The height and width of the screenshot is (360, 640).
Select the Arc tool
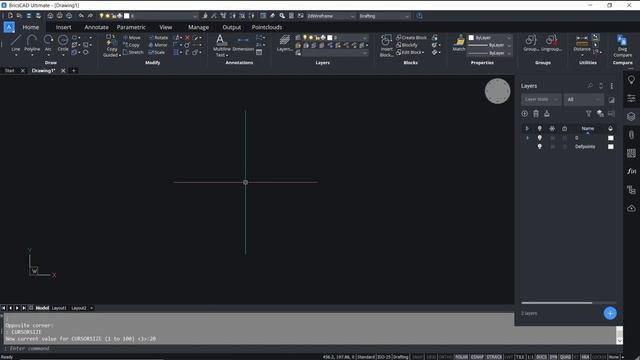point(48,43)
